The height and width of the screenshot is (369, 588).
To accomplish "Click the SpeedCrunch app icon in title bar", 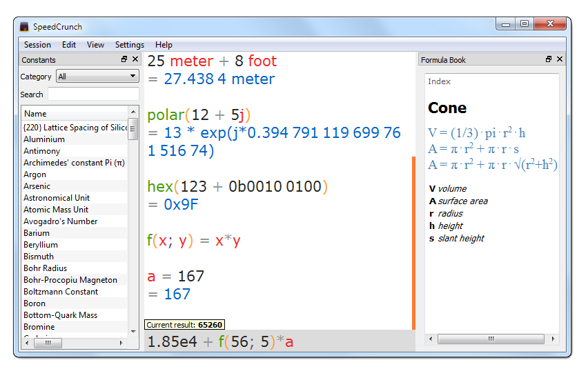I will tap(24, 27).
